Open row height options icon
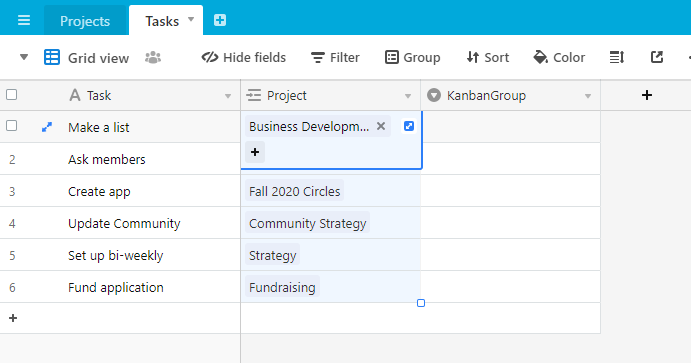This screenshot has width=691, height=363. pyautogui.click(x=617, y=57)
